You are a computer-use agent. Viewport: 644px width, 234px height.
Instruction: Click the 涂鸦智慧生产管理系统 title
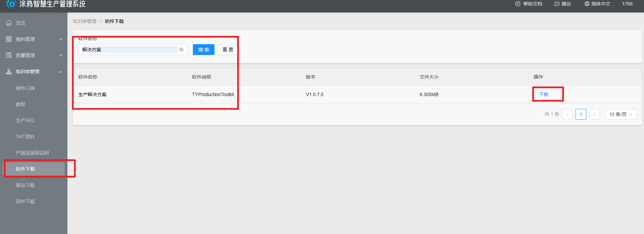[x=52, y=4]
